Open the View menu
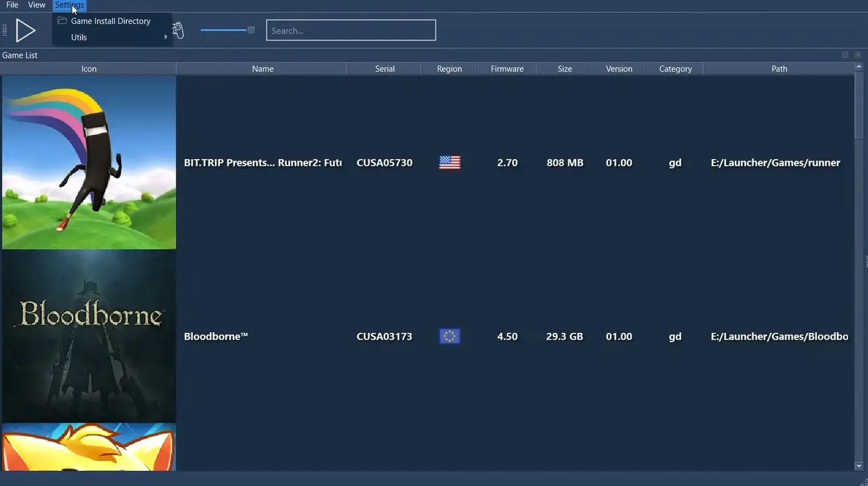 (x=36, y=4)
